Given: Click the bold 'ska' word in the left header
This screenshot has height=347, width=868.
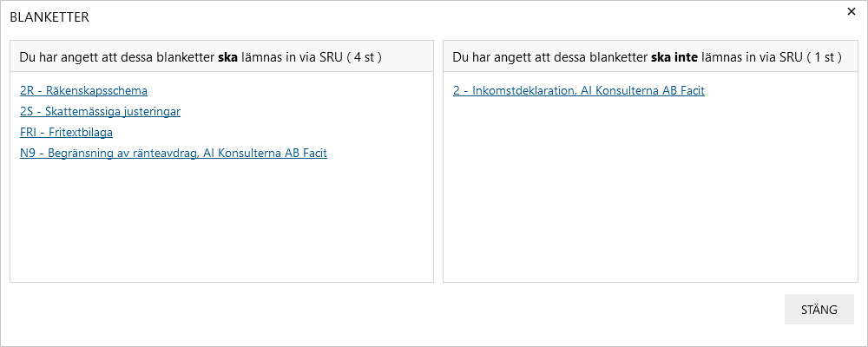Looking at the screenshot, I should (227, 56).
